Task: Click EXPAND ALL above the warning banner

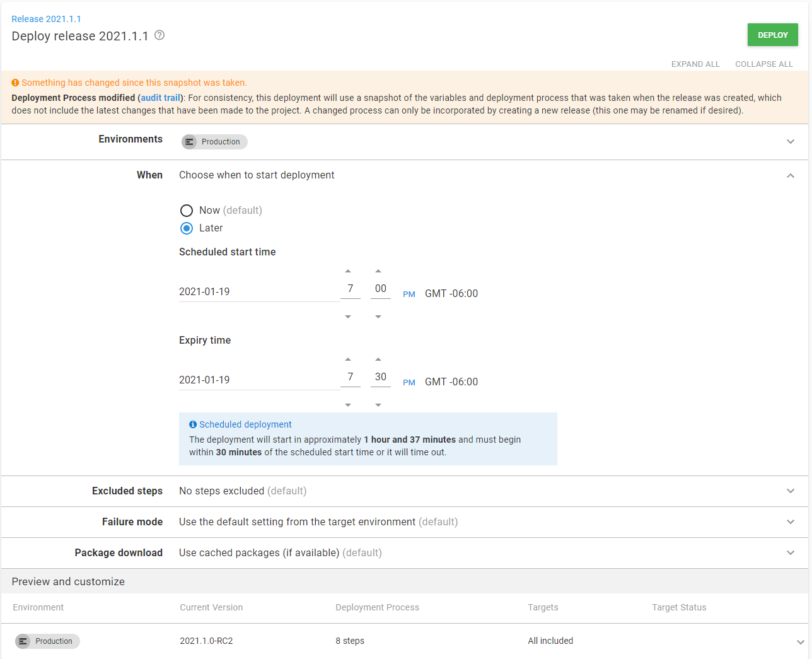Action: 695,64
